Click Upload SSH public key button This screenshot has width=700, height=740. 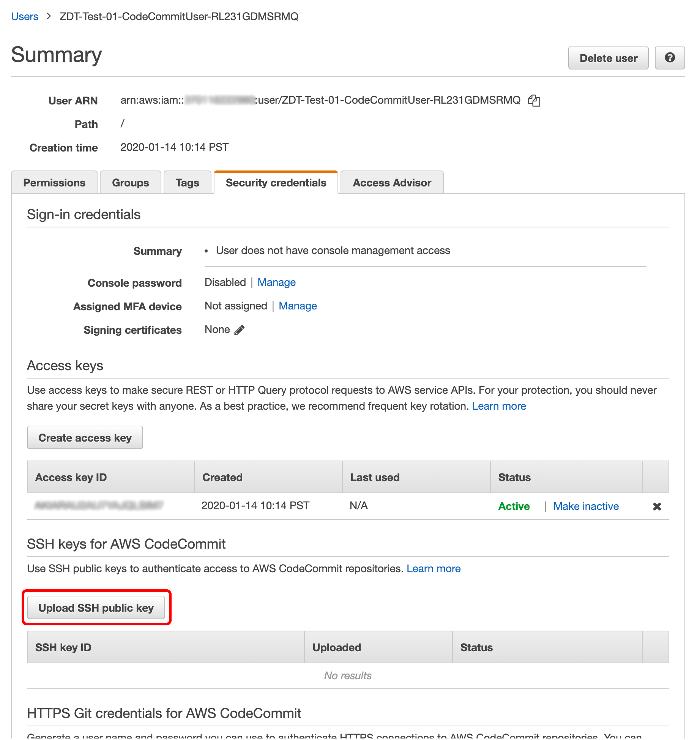[96, 608]
